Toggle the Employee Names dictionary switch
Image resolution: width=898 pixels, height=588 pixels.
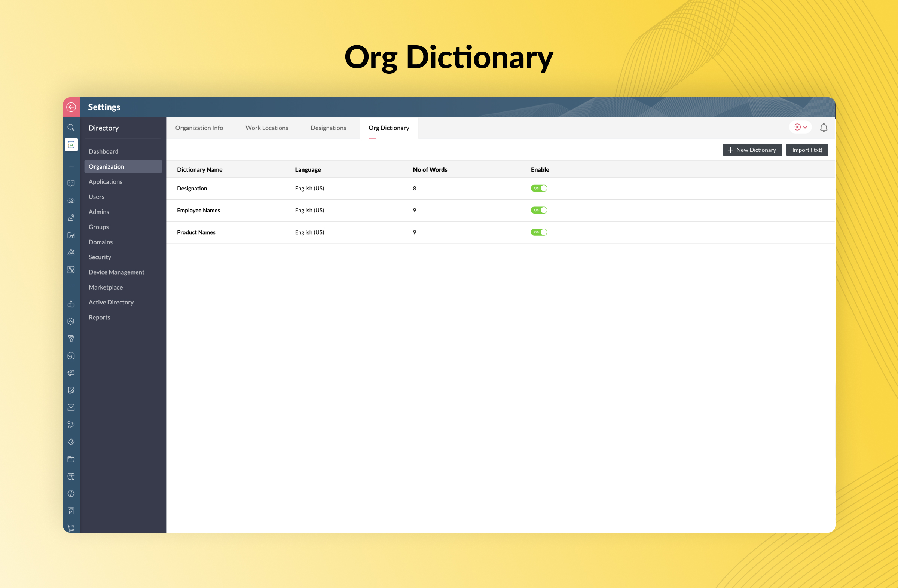pos(539,210)
